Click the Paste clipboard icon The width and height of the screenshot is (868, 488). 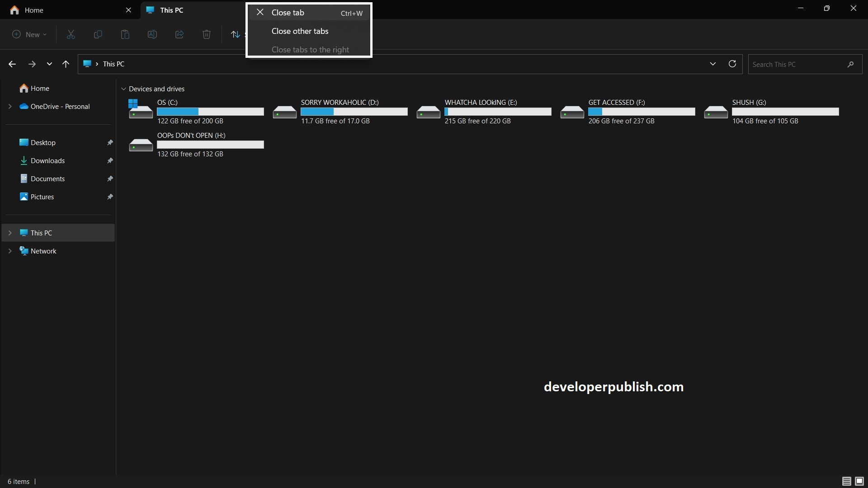[x=125, y=34]
